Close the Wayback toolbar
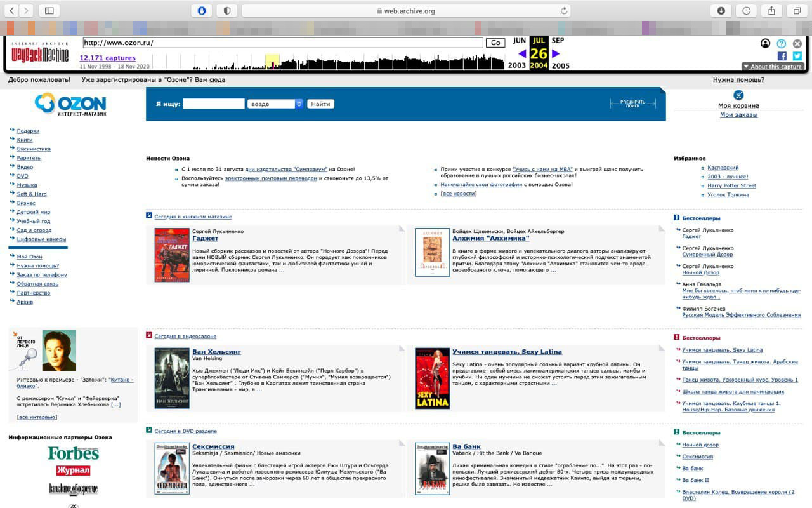The height and width of the screenshot is (508, 812). tap(797, 43)
